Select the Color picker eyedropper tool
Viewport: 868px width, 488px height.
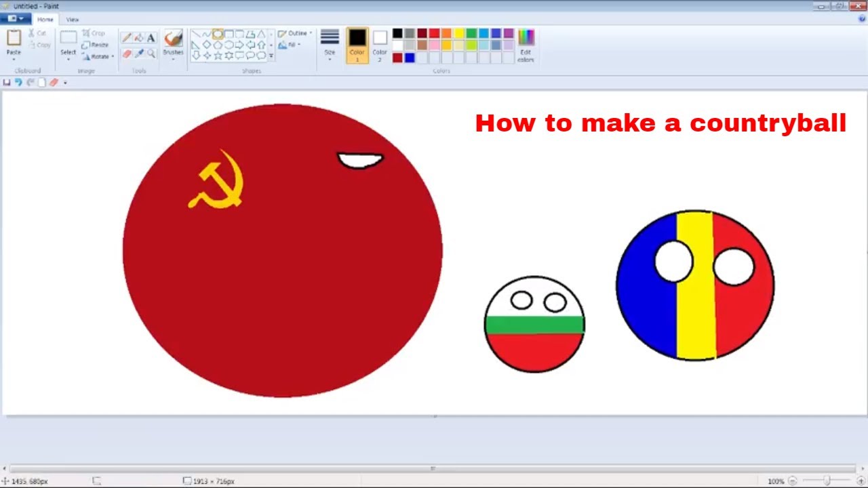point(139,54)
